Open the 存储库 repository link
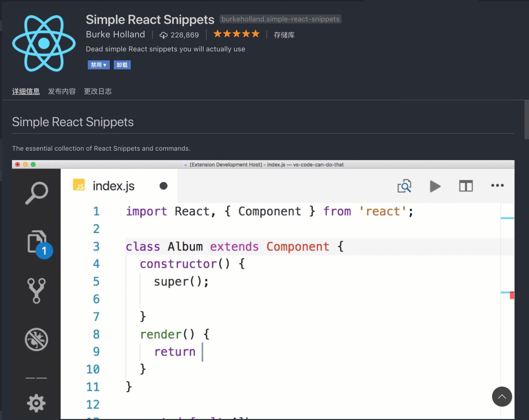This screenshot has width=529, height=420. tap(284, 35)
